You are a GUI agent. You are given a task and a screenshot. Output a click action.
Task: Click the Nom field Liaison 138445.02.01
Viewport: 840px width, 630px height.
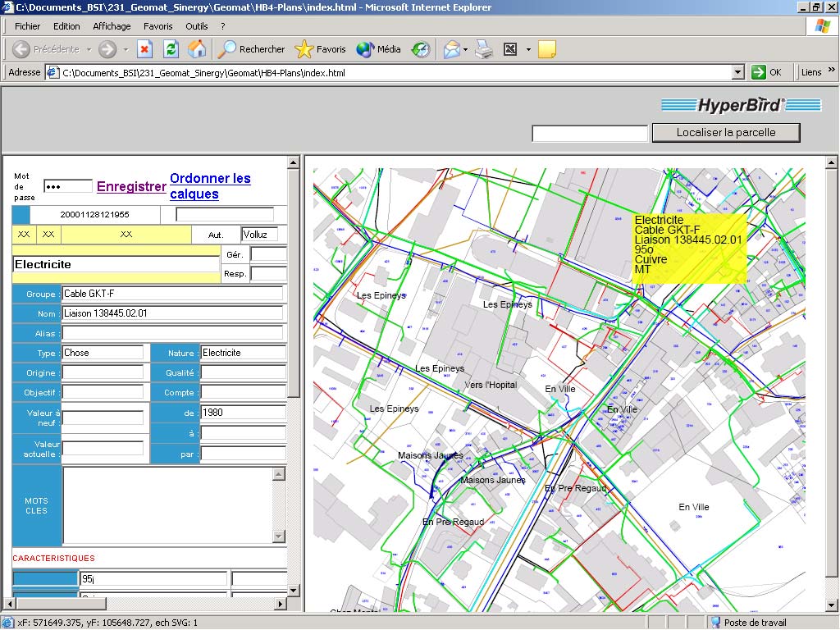click(172, 313)
